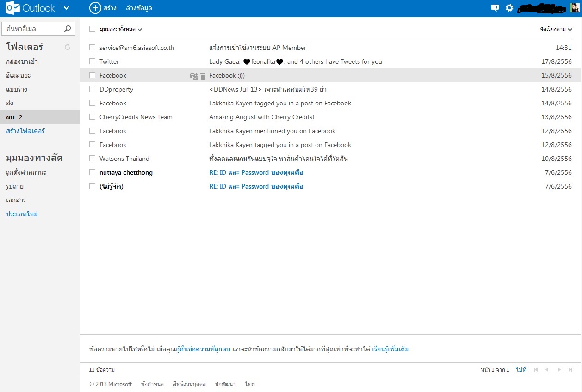
Task: Click the trash icon on highlighted Facebook row
Action: point(203,76)
